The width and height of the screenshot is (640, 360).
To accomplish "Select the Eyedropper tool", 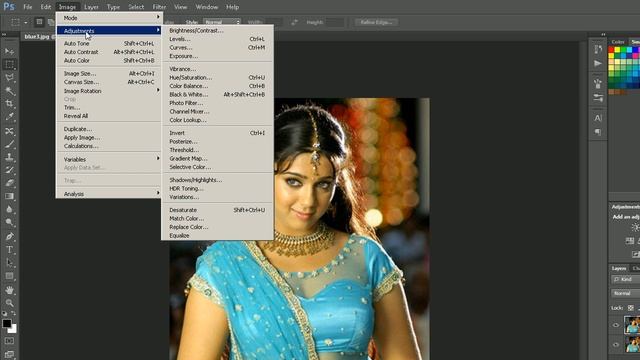I will [x=9, y=117].
